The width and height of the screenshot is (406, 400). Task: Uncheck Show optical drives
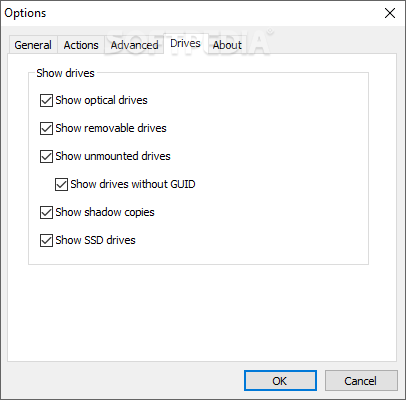point(46,100)
